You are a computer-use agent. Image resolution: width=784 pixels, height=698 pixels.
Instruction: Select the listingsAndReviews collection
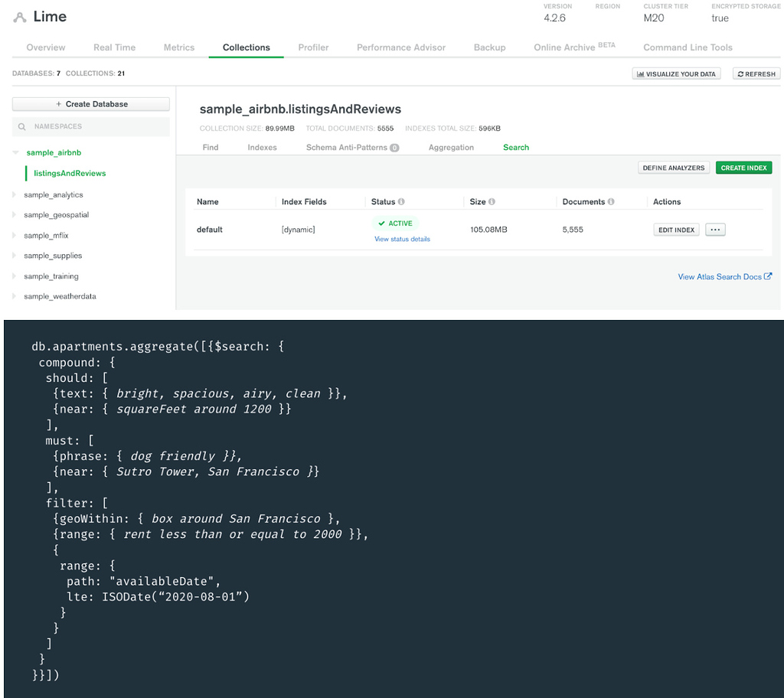coord(70,174)
